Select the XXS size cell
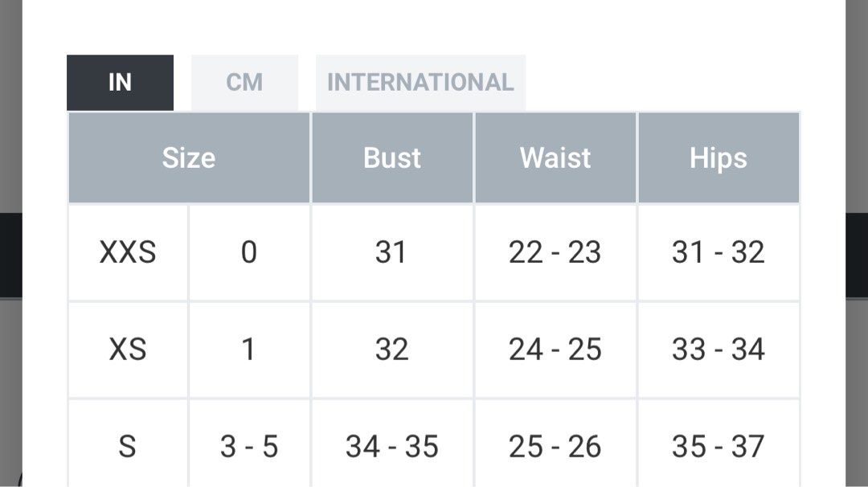Image resolution: width=868 pixels, height=487 pixels. click(128, 252)
